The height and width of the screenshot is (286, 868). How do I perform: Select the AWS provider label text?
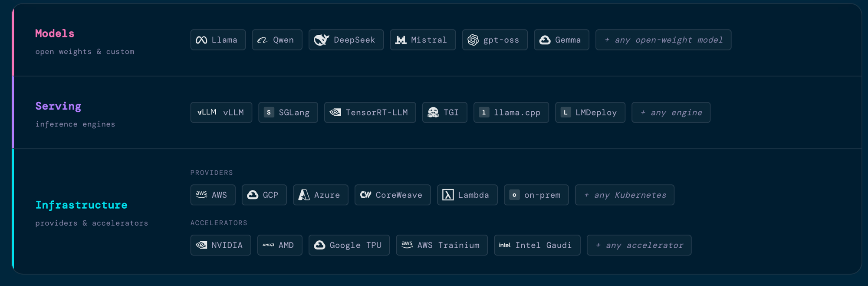point(219,195)
